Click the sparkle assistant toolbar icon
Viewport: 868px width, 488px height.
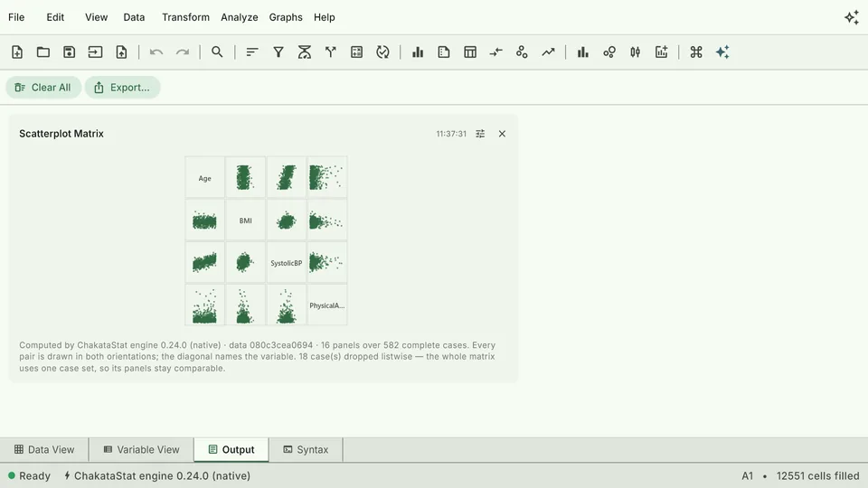click(x=722, y=52)
